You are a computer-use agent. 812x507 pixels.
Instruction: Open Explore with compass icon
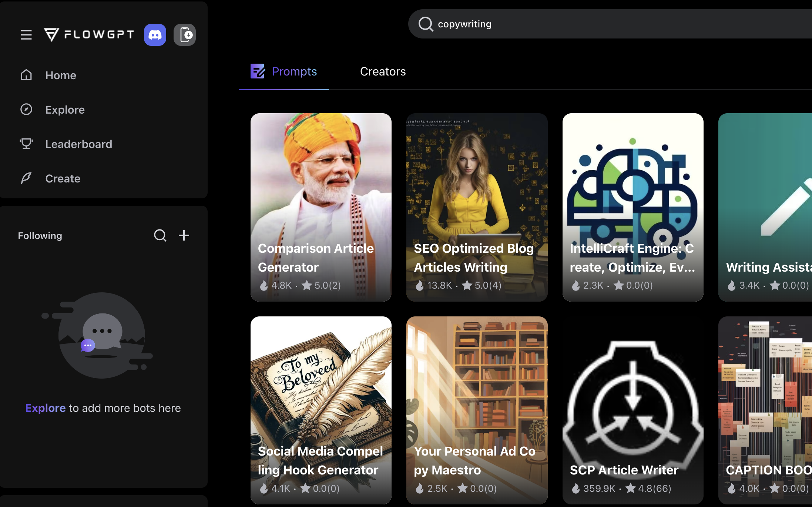click(x=26, y=110)
